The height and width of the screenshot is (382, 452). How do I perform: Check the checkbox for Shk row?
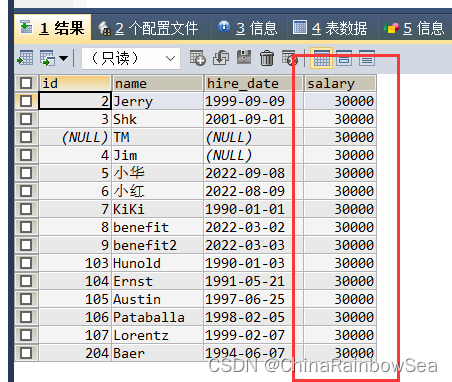coord(26,119)
